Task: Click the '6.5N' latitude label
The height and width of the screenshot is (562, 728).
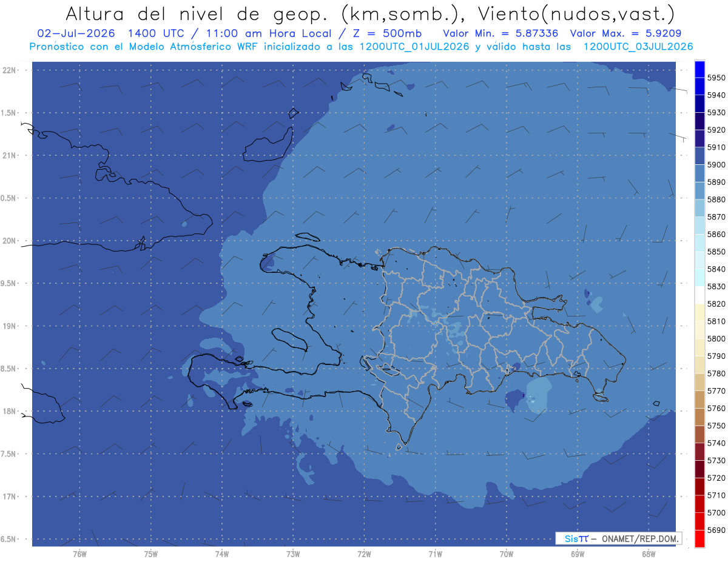Action: 9,539
